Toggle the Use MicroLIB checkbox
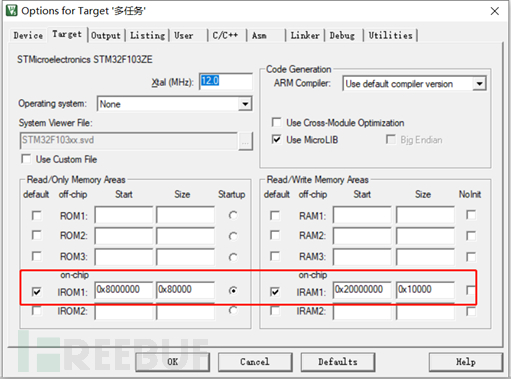Viewport: 511px width, 379px height. [277, 139]
